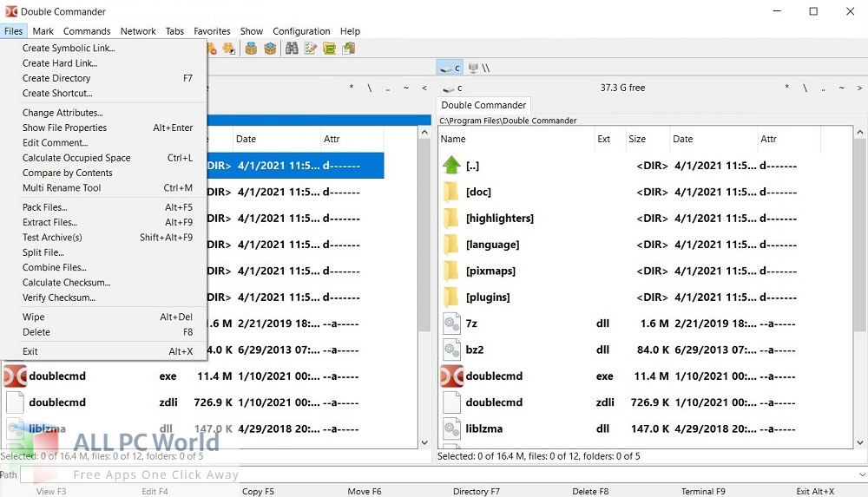Switch to the Double Commander folder tab

point(483,105)
